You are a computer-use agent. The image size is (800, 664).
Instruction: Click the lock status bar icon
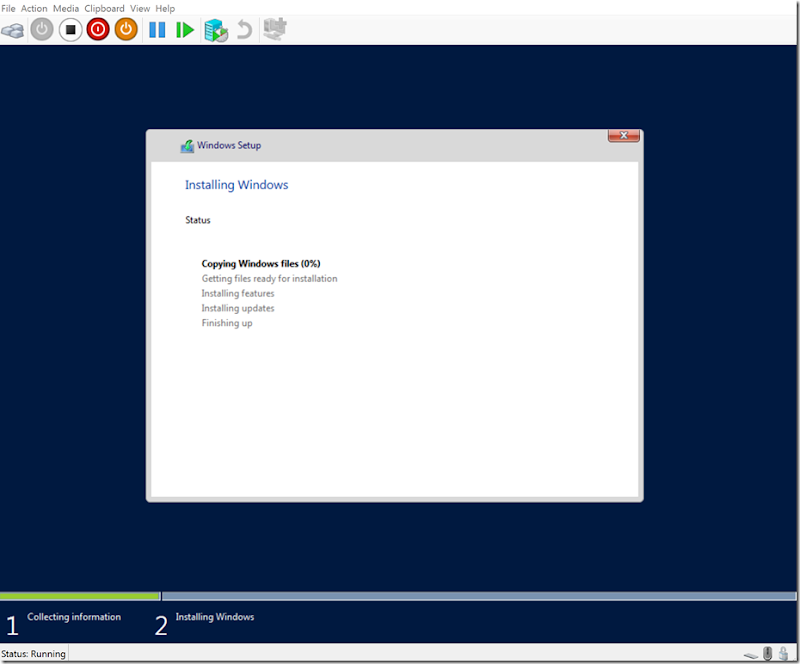pos(783,653)
